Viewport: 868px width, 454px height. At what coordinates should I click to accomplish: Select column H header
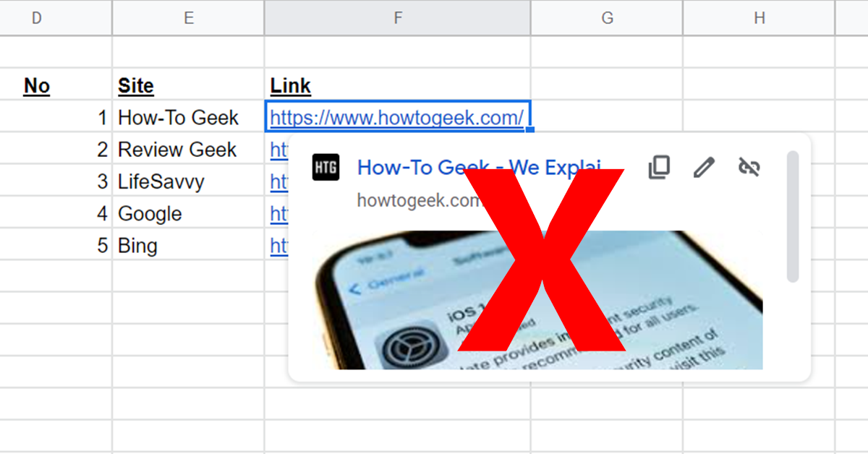tap(759, 18)
